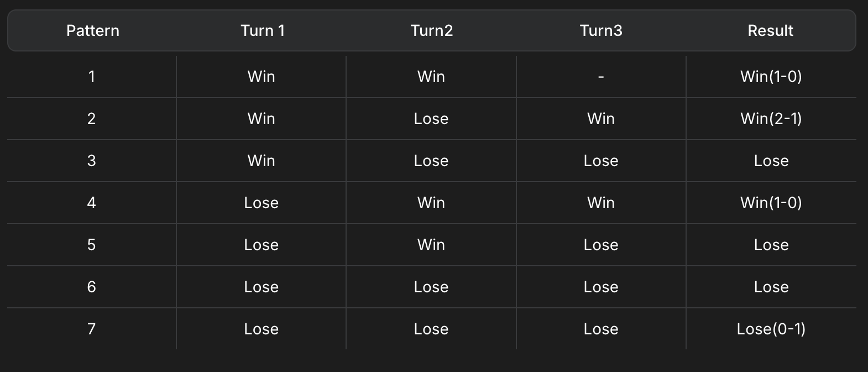
Task: Select Turn3 Win cell in pattern 2 row
Action: [x=601, y=118]
